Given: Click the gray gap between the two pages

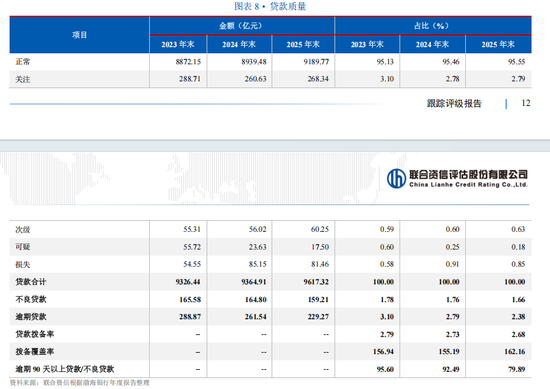Looking at the screenshot, I should pos(275,146).
